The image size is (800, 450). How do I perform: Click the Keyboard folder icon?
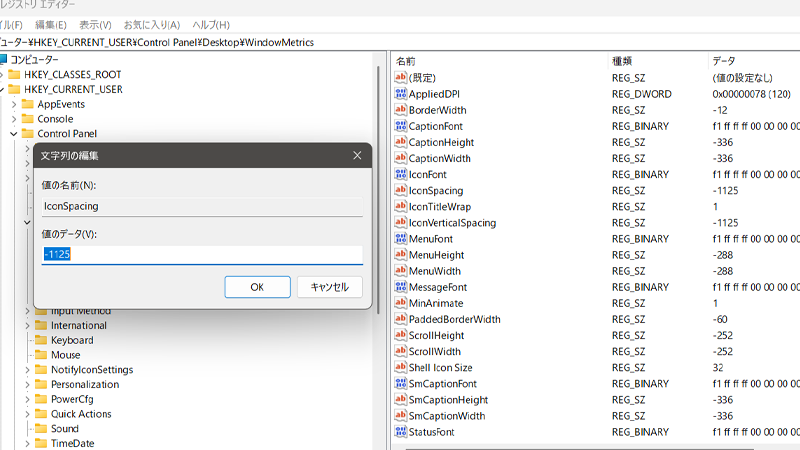pyautogui.click(x=41, y=340)
